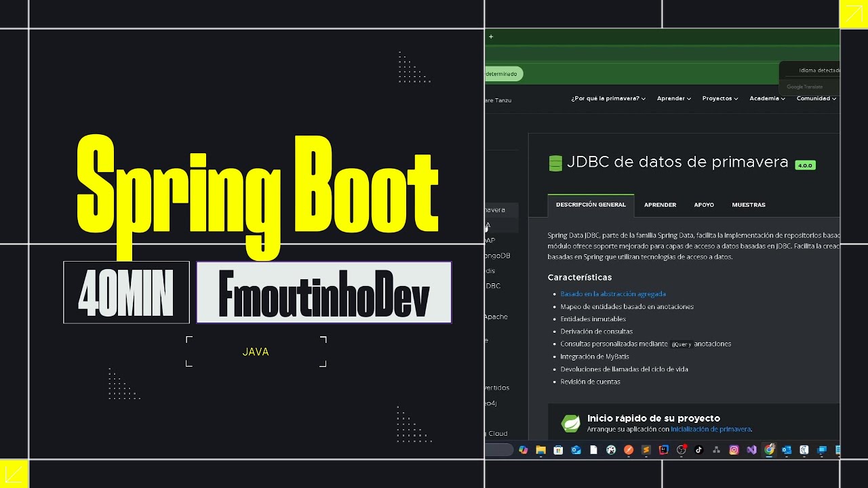Switch to Google Chrome in taskbar

(769, 450)
